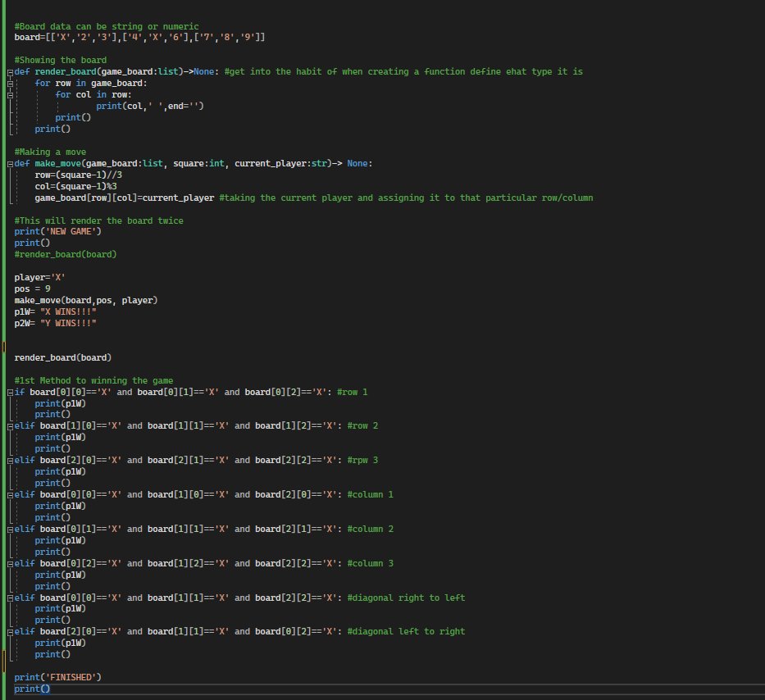Click the commented-out '#render_board(board)' line
The height and width of the screenshot is (700, 765).
(x=66, y=254)
